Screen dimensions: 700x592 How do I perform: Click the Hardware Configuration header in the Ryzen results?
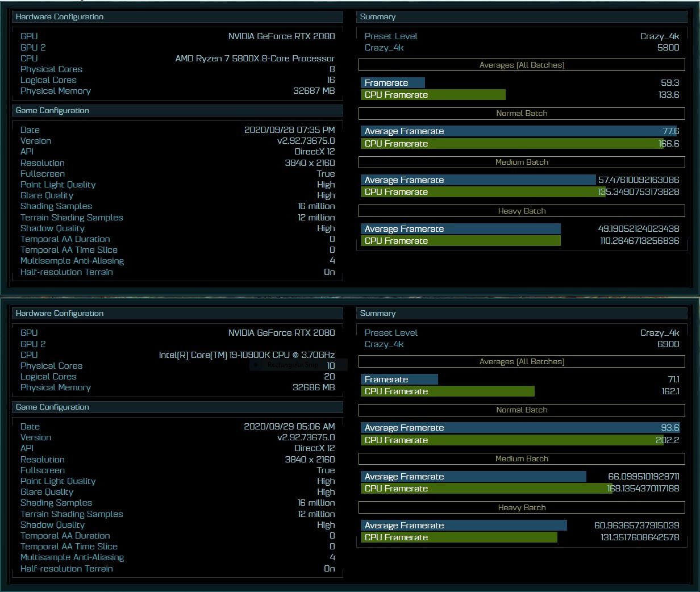[x=177, y=17]
